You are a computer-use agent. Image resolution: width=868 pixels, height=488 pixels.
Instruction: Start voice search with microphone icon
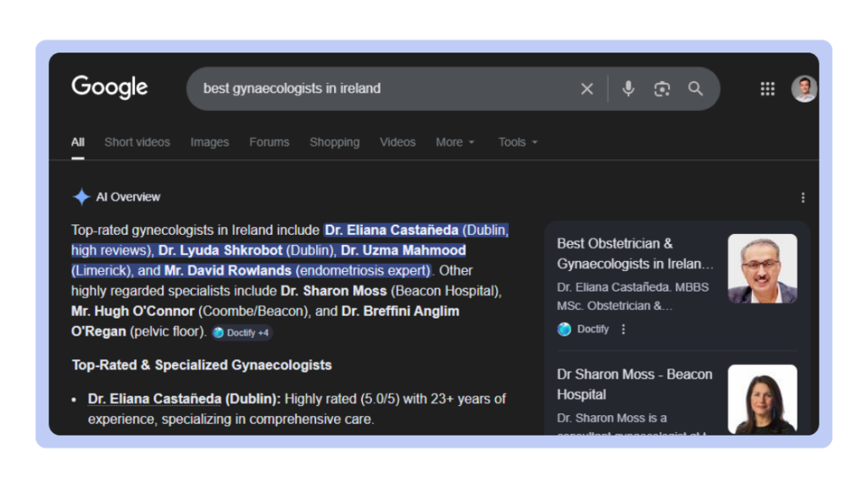[x=628, y=89]
